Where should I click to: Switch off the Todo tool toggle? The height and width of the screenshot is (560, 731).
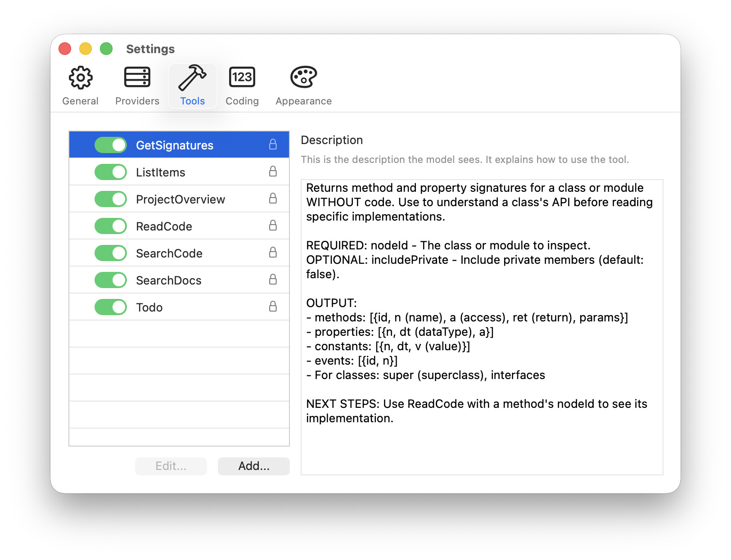(x=111, y=307)
